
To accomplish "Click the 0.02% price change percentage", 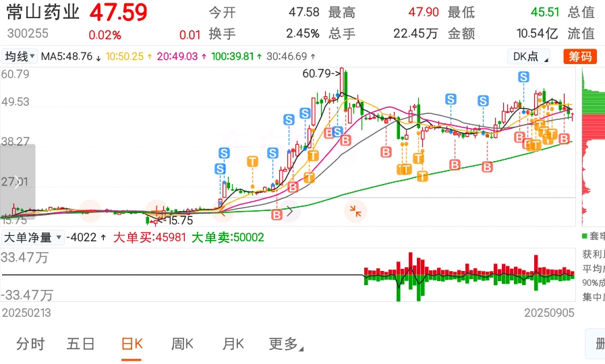I will (x=105, y=35).
